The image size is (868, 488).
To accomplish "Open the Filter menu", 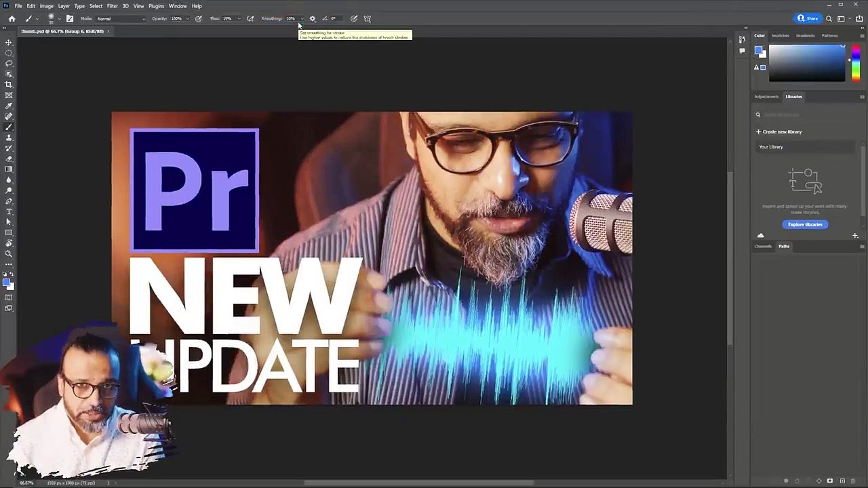I will [112, 6].
